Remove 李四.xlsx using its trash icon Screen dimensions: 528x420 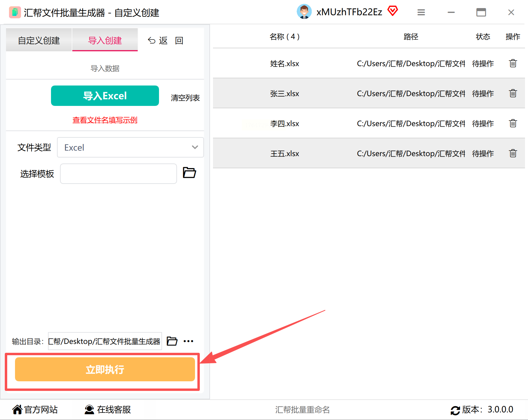513,123
